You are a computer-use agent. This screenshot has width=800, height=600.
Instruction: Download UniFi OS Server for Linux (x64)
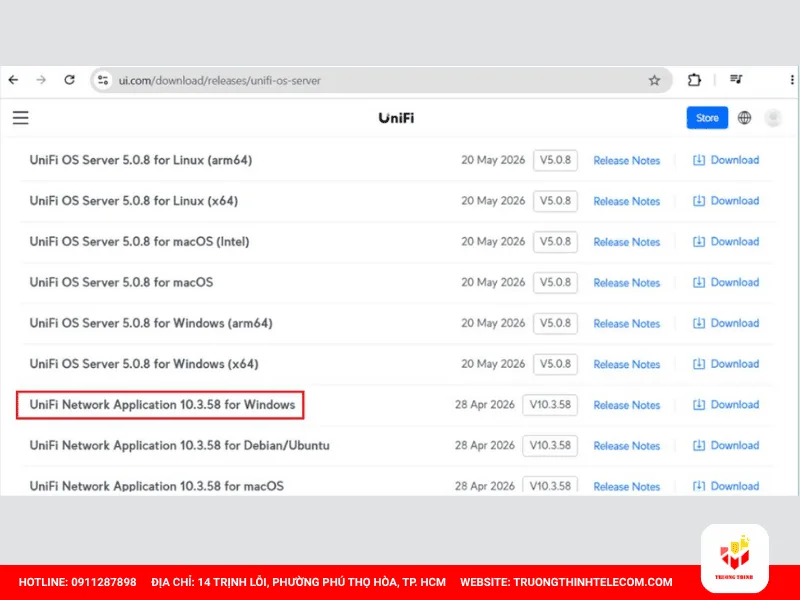point(726,201)
